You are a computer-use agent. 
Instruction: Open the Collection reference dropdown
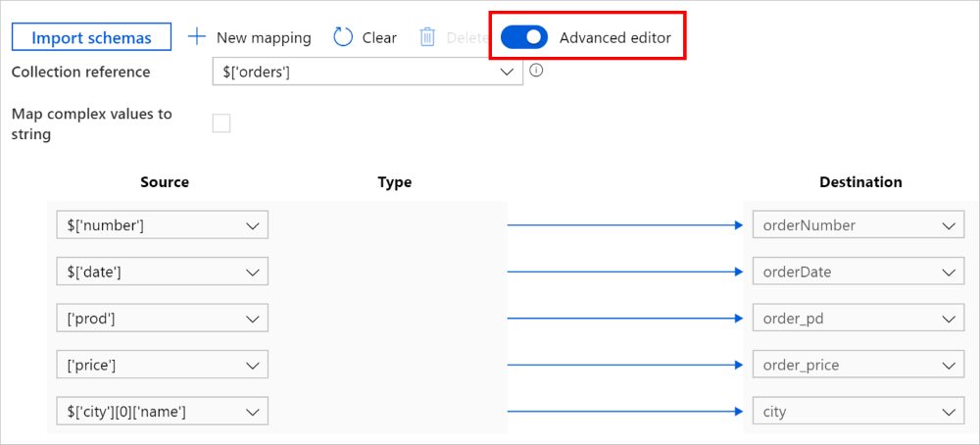tap(507, 72)
